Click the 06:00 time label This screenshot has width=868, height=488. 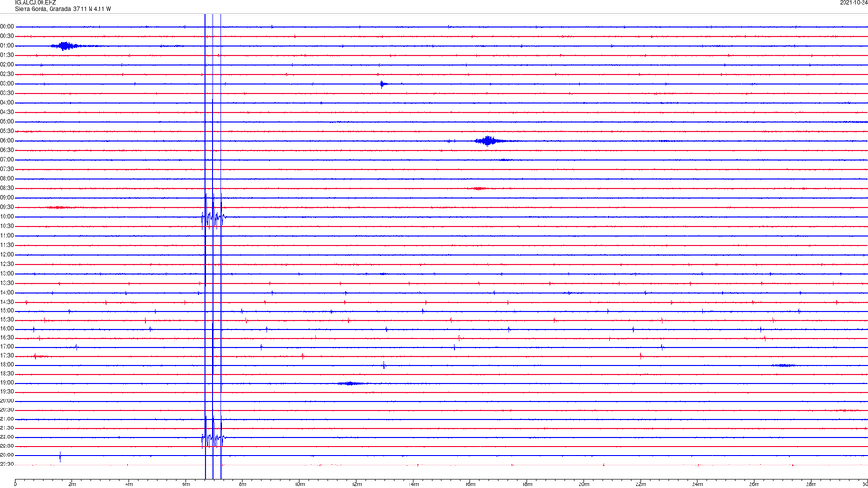[6, 141]
